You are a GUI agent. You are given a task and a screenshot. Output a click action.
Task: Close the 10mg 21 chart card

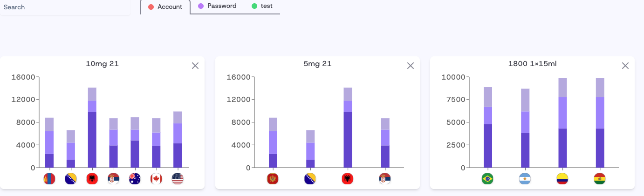pyautogui.click(x=195, y=66)
